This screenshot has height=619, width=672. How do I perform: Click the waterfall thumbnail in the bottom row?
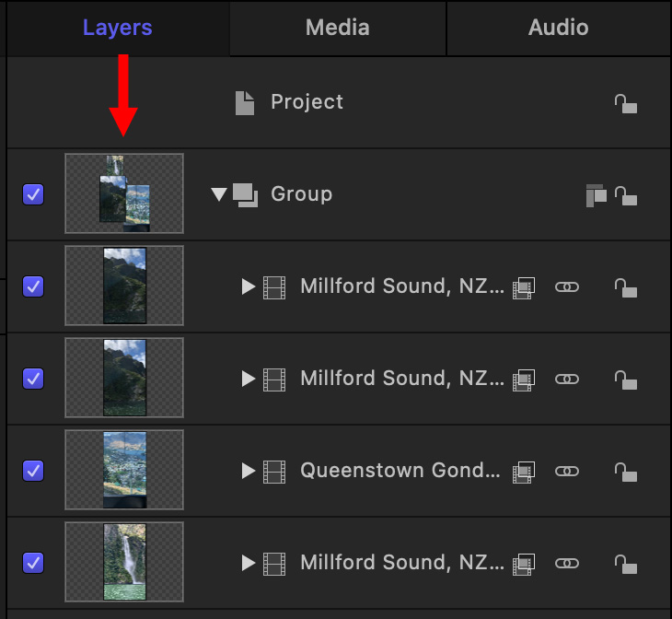(124, 562)
